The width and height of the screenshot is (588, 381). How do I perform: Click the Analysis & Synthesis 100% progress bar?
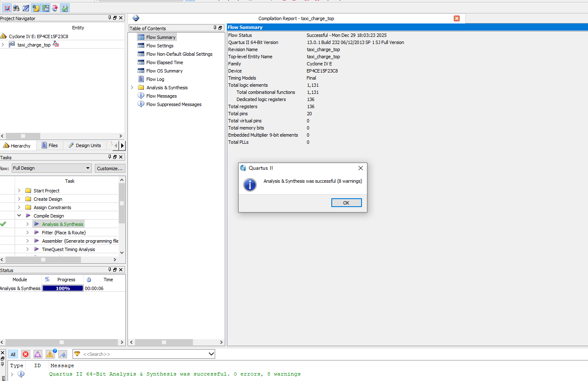coord(63,288)
